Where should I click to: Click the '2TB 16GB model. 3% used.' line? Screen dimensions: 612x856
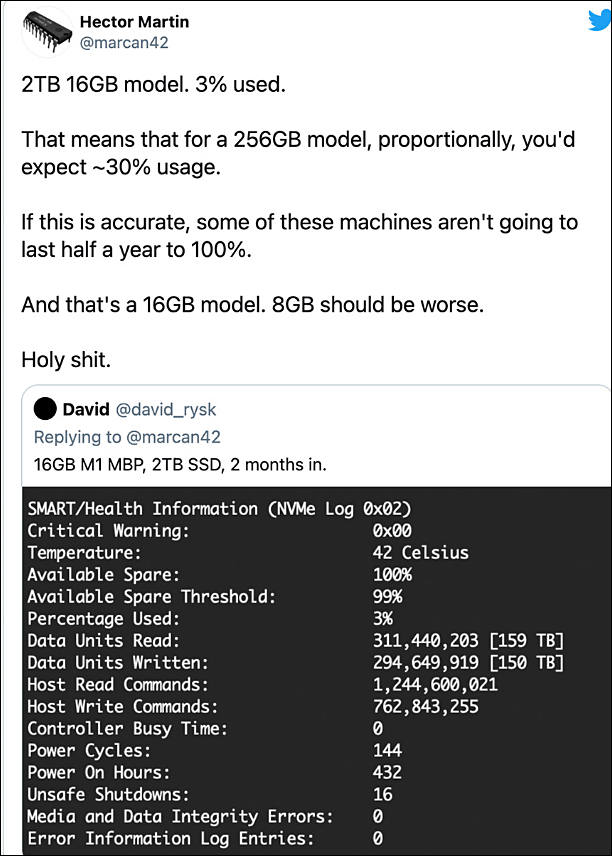coord(153,85)
